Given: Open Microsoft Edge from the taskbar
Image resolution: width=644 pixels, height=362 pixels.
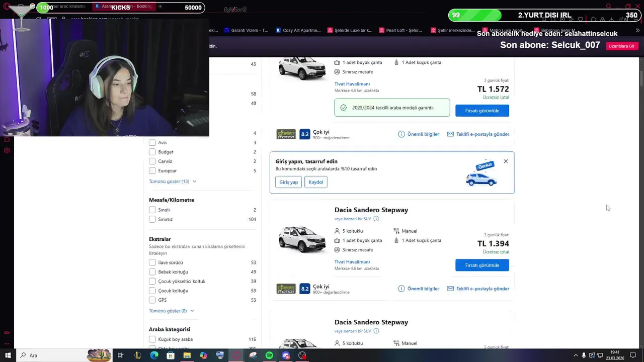Looking at the screenshot, I should (x=154, y=355).
